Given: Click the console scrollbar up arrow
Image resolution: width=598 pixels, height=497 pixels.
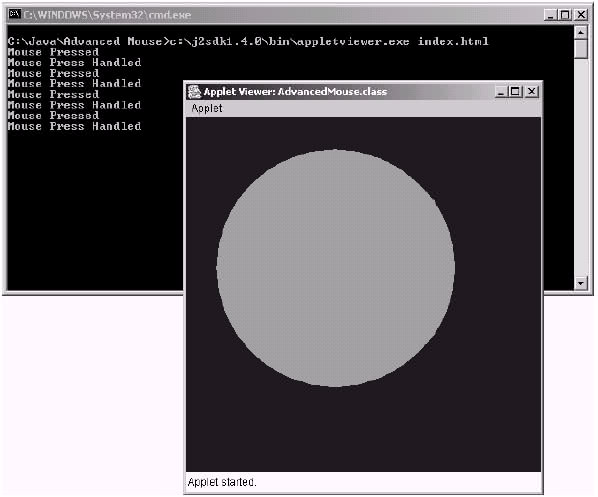Looking at the screenshot, I should pos(580,33).
